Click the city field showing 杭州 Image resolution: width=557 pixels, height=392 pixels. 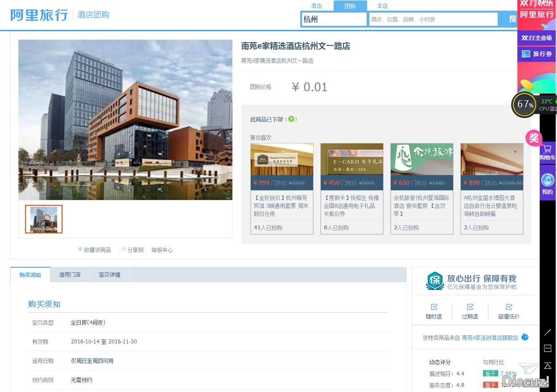pos(334,19)
